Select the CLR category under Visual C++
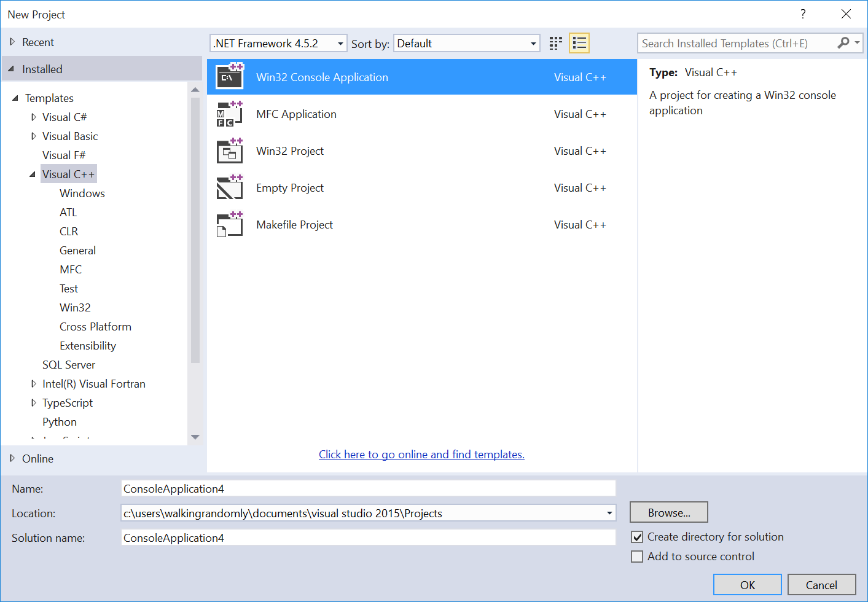Screen dimensions: 868x602 point(68,231)
